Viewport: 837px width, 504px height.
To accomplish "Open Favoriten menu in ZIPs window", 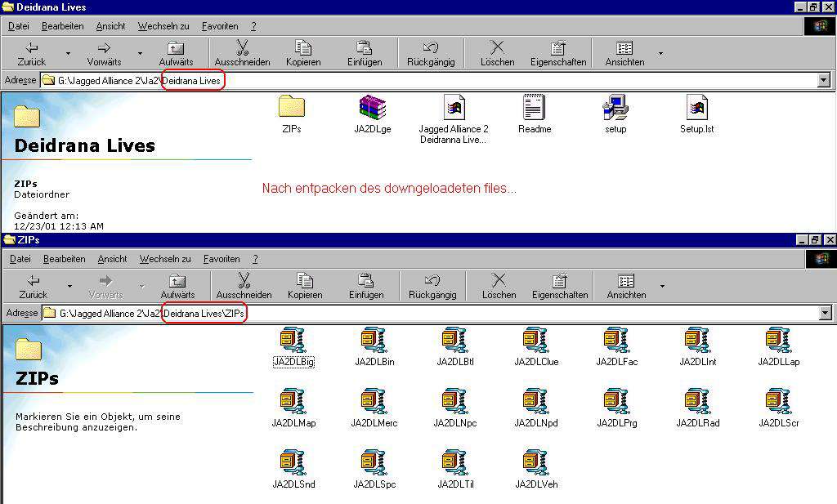I will click(222, 259).
